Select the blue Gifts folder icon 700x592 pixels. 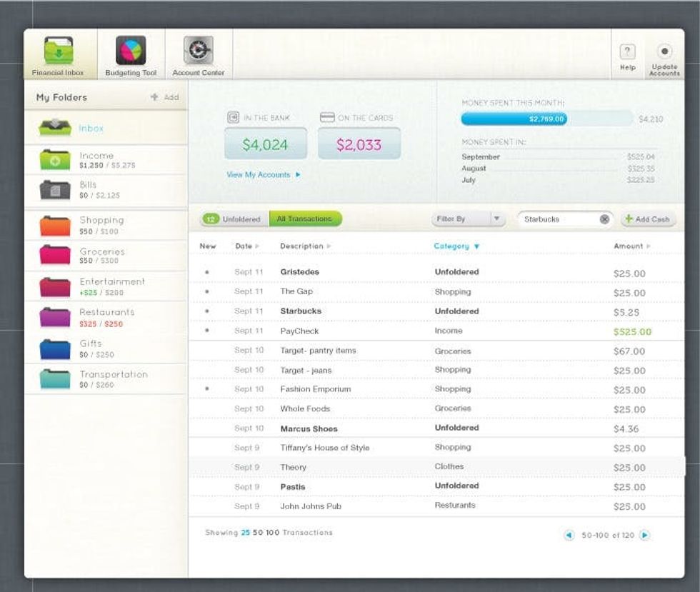(55, 348)
